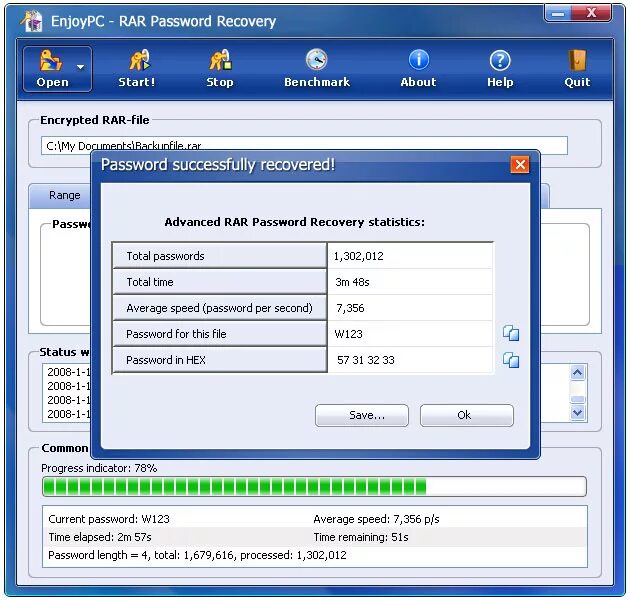Click the Average speed (password per second) label
630x600 pixels.
pos(220,308)
